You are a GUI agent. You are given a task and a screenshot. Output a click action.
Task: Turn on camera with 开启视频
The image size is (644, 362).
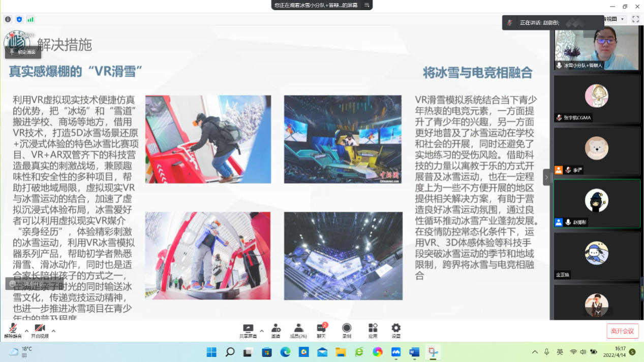(40, 330)
